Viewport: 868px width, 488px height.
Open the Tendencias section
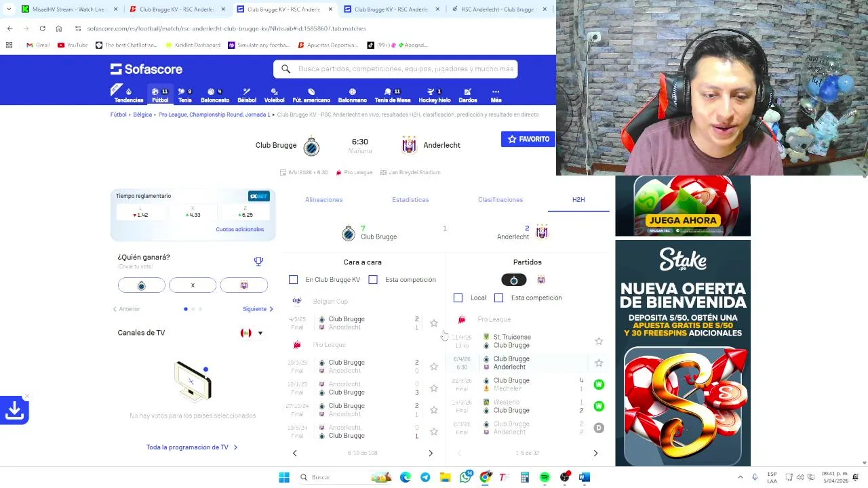[x=128, y=95]
